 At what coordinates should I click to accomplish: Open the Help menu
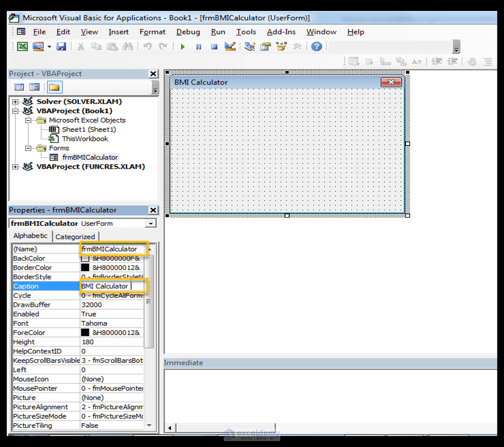point(355,32)
